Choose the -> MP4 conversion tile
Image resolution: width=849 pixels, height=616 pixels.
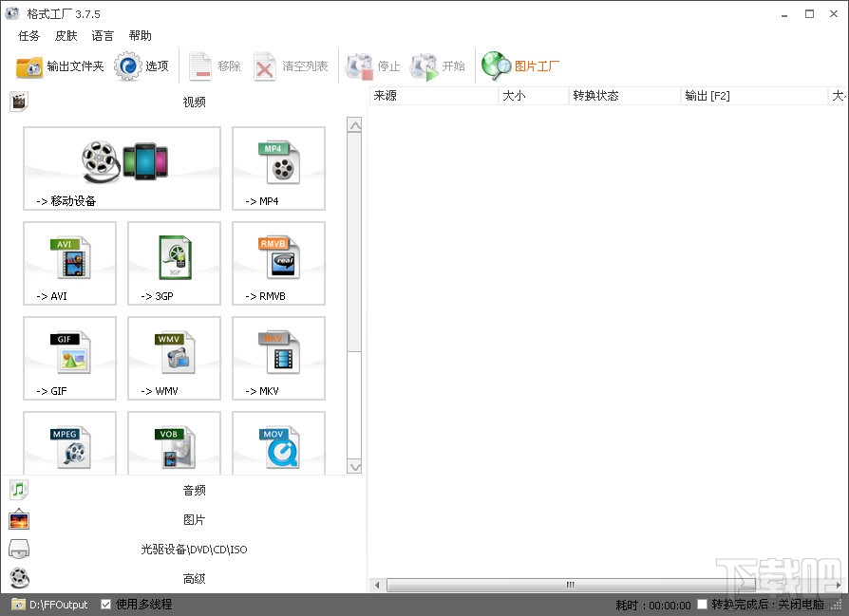pos(278,168)
